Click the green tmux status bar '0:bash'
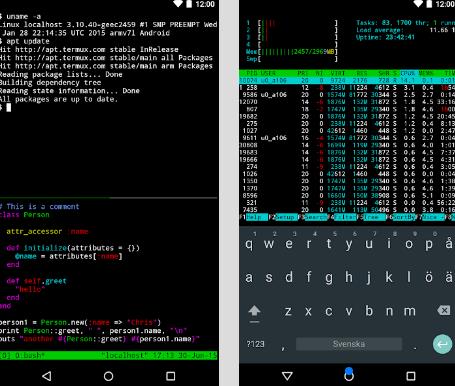The image size is (455, 386). click(109, 355)
